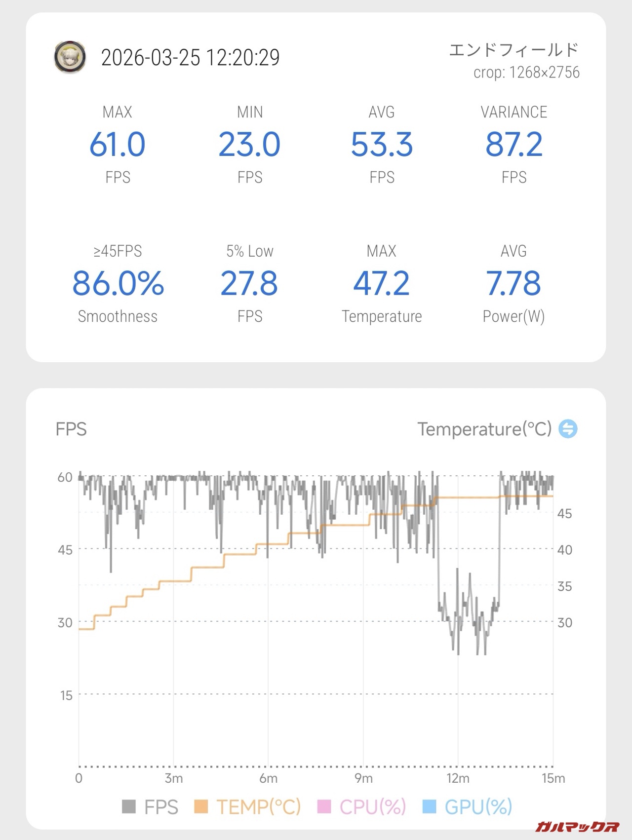This screenshot has height=840, width=632.
Task: Click the orange TEMP legend square
Action: (201, 806)
